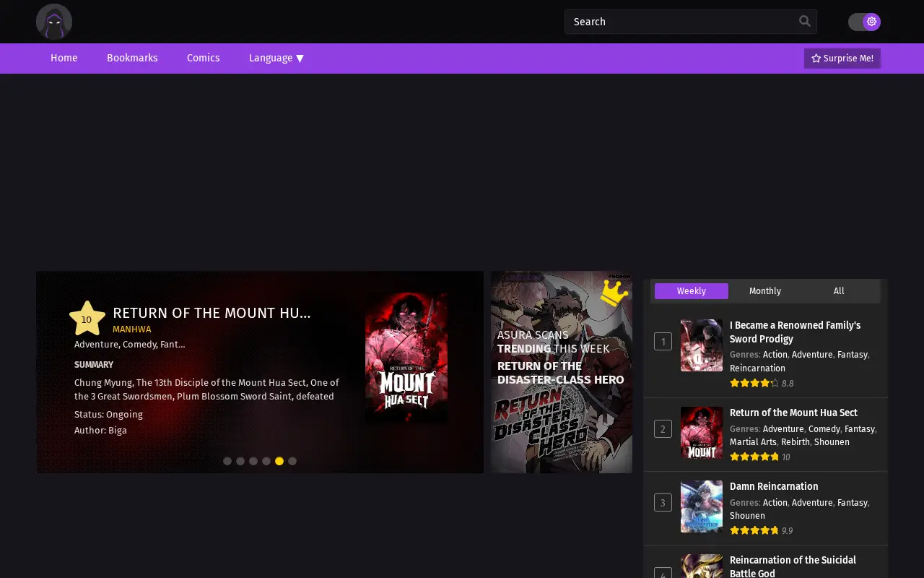Click the Sword Prodigy ranking thumbnail

coord(702,345)
